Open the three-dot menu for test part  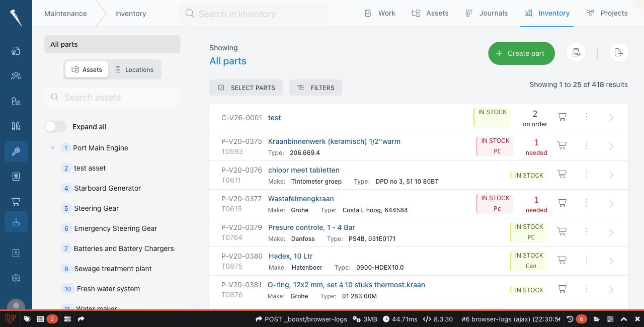click(587, 117)
